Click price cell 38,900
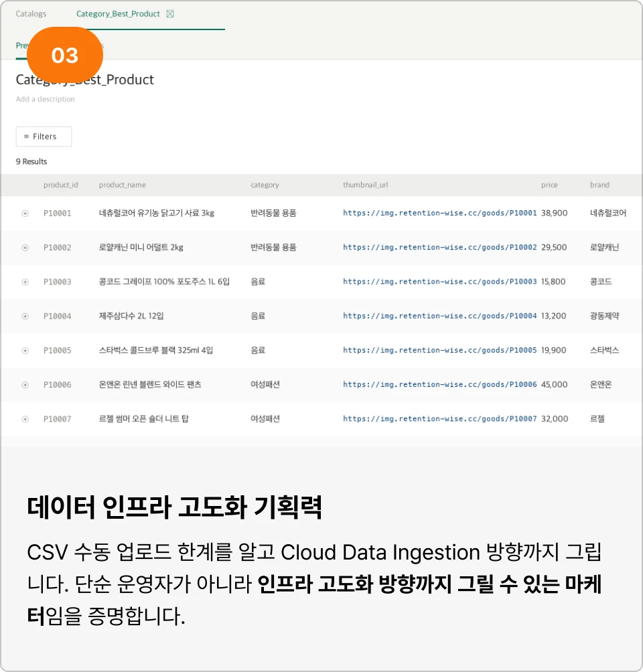Viewport: 643px width, 672px height. (x=554, y=213)
